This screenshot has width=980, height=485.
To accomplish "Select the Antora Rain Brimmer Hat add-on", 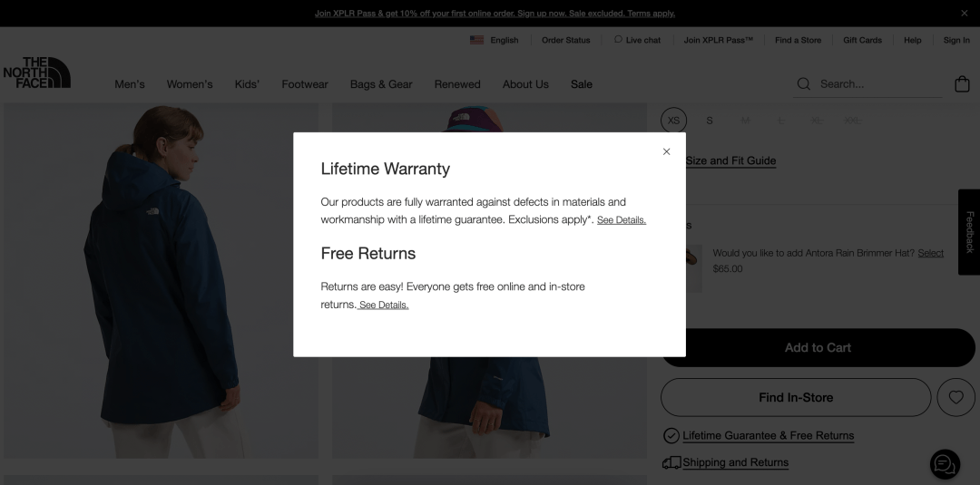I will 931,253.
